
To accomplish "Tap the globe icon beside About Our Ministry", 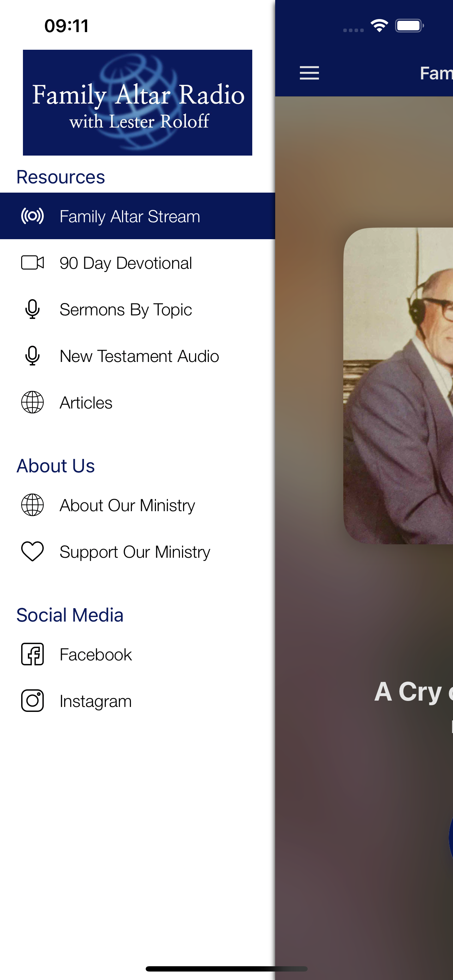I will coord(32,505).
